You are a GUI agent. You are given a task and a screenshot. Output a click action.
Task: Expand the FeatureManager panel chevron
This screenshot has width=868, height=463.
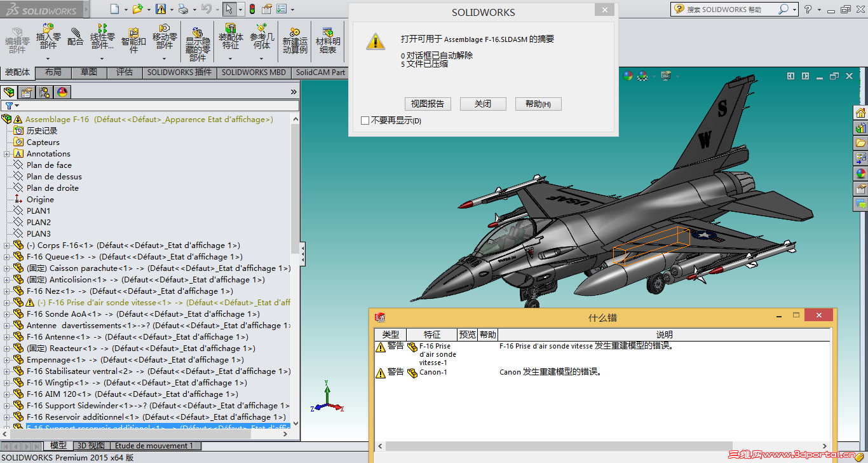(294, 92)
